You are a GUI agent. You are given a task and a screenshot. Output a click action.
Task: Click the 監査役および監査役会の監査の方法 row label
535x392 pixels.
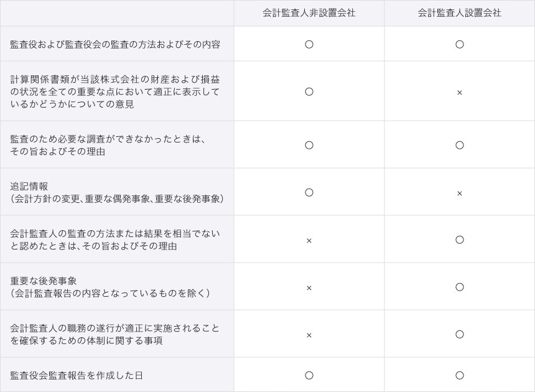coord(115,44)
